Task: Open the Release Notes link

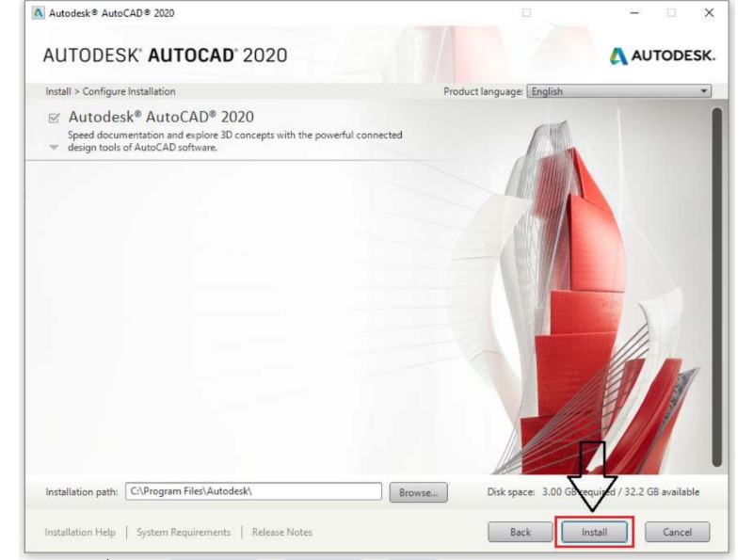Action: pyautogui.click(x=281, y=532)
